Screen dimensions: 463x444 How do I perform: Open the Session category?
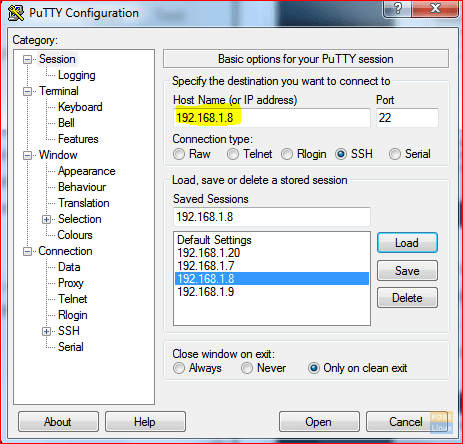click(x=57, y=59)
